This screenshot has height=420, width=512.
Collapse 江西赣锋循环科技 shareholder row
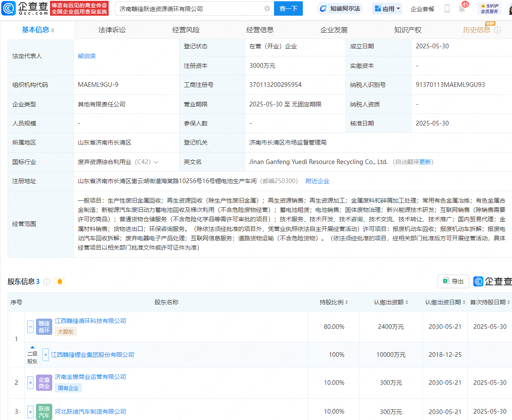pos(31,327)
